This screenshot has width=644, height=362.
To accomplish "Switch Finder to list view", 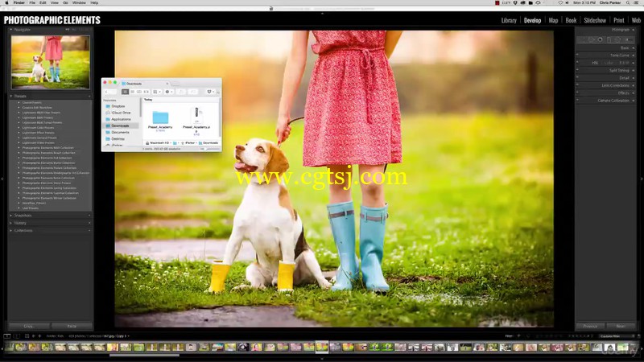I will point(133,92).
